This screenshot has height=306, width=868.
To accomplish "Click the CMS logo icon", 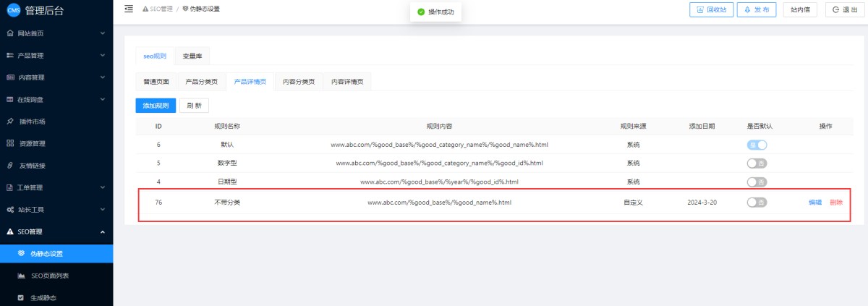I will point(14,10).
